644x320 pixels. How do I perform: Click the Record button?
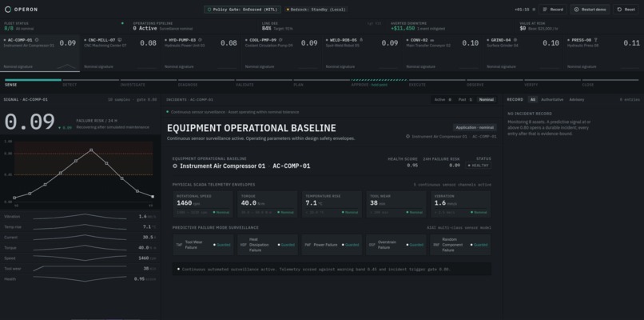click(552, 10)
